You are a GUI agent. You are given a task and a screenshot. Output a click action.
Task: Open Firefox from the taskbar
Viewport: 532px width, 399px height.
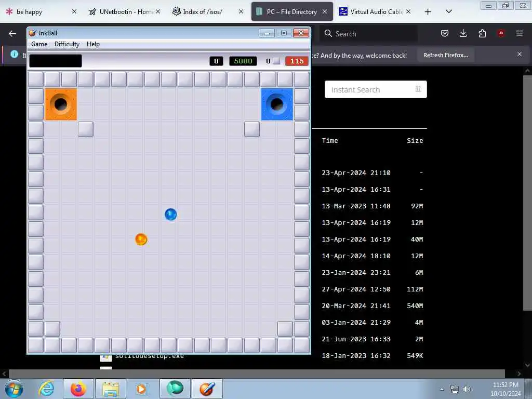coord(78,389)
